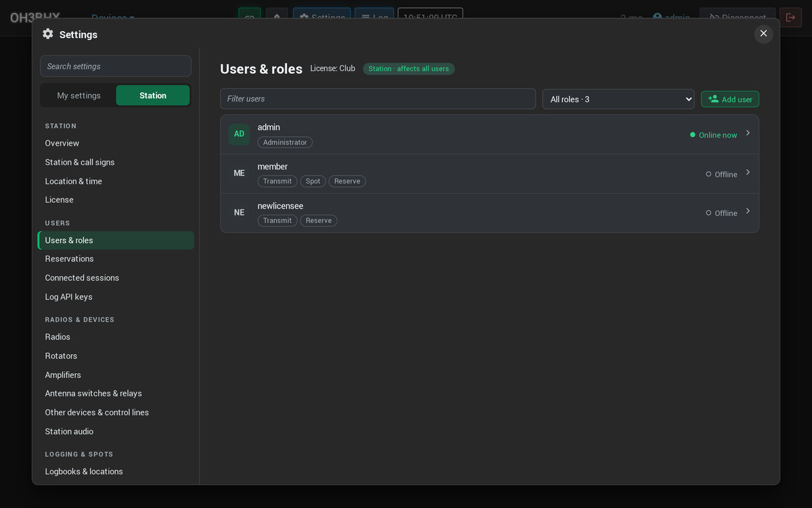Viewport: 812px width, 508px height.
Task: Click newlicensee's Offline status
Action: pos(721,213)
